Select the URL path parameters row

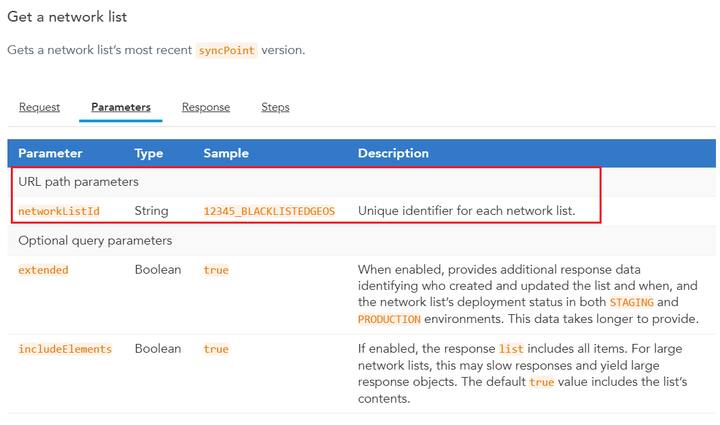coord(78,182)
